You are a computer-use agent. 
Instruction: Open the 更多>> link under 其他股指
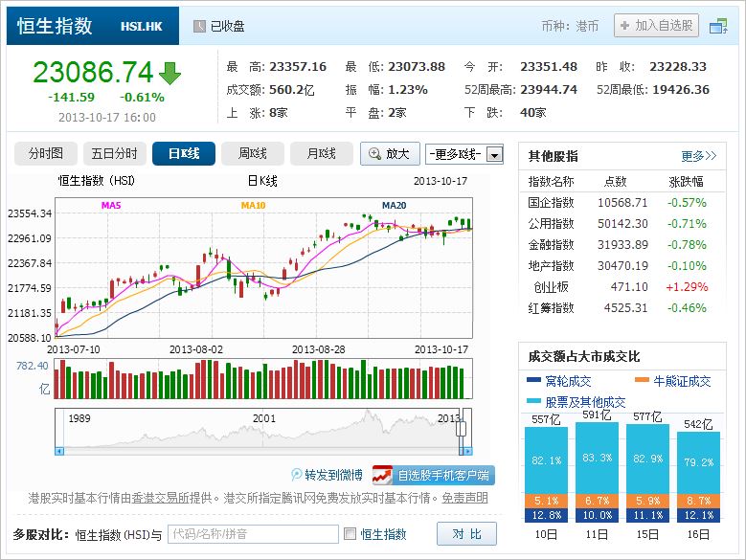pos(698,156)
